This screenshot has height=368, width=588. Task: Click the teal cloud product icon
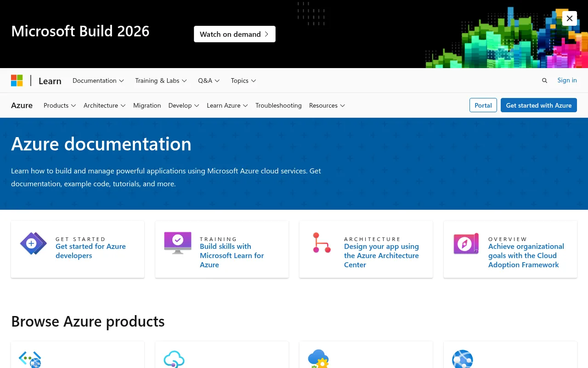(x=174, y=360)
